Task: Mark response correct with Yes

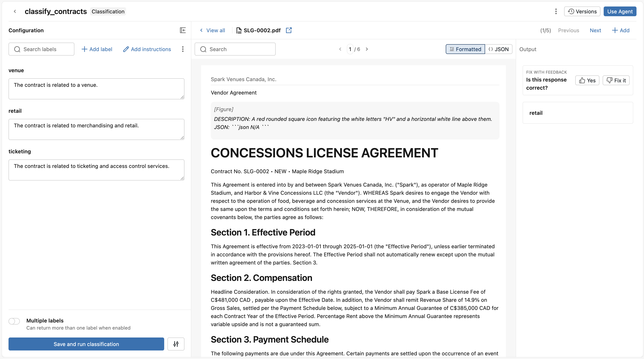Action: coord(587,80)
